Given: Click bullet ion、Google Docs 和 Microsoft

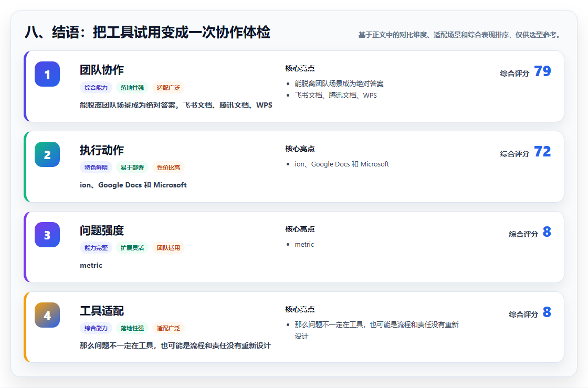Looking at the screenshot, I should [x=342, y=164].
